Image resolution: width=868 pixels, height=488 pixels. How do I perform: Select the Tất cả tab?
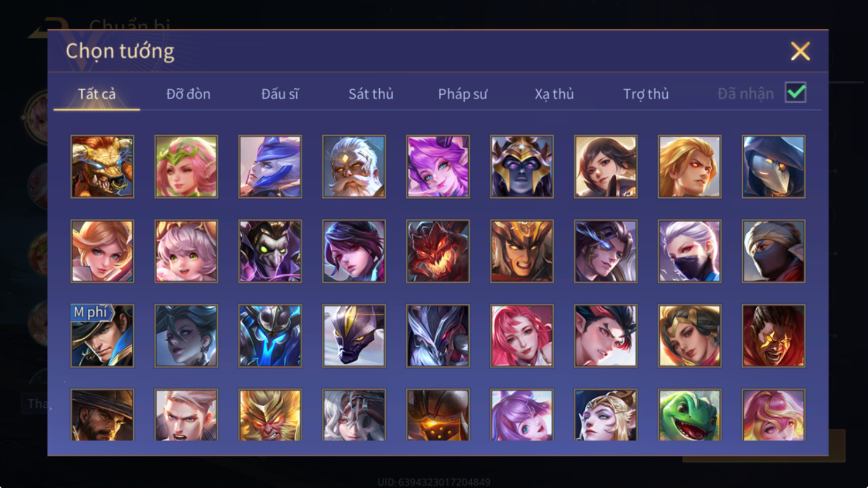tap(97, 94)
